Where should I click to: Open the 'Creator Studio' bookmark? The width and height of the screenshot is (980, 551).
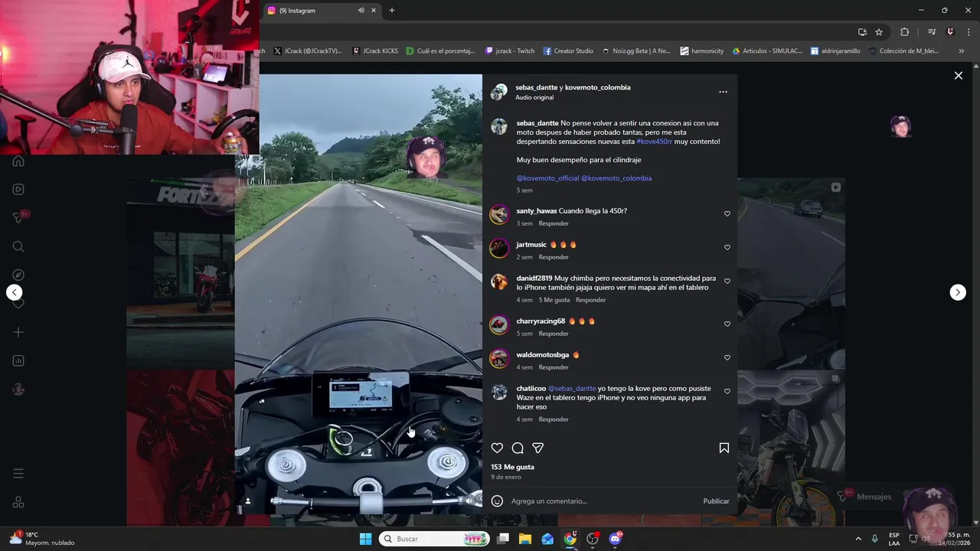coord(568,51)
